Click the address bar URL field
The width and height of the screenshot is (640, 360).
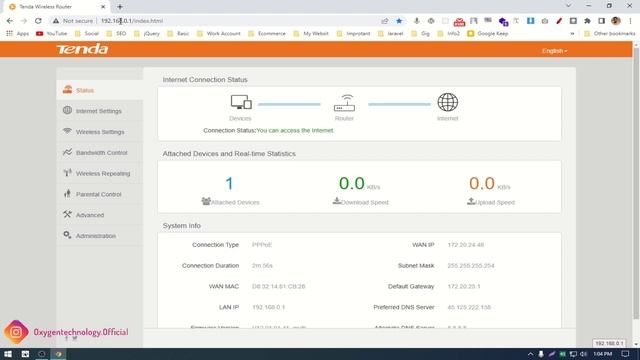[237, 21]
